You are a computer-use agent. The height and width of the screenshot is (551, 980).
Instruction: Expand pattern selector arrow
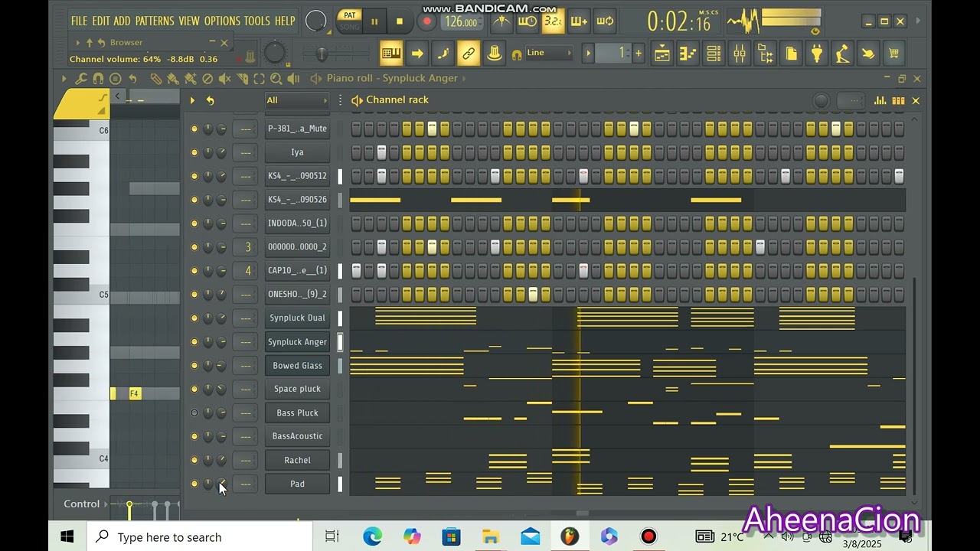(x=588, y=53)
